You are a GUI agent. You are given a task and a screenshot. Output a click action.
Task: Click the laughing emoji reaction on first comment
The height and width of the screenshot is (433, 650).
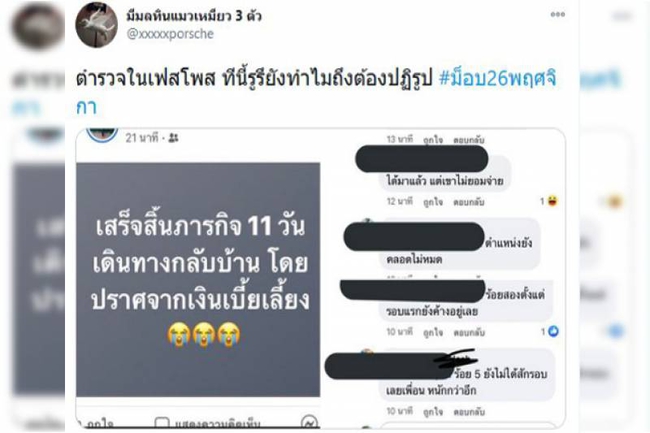coord(553,201)
